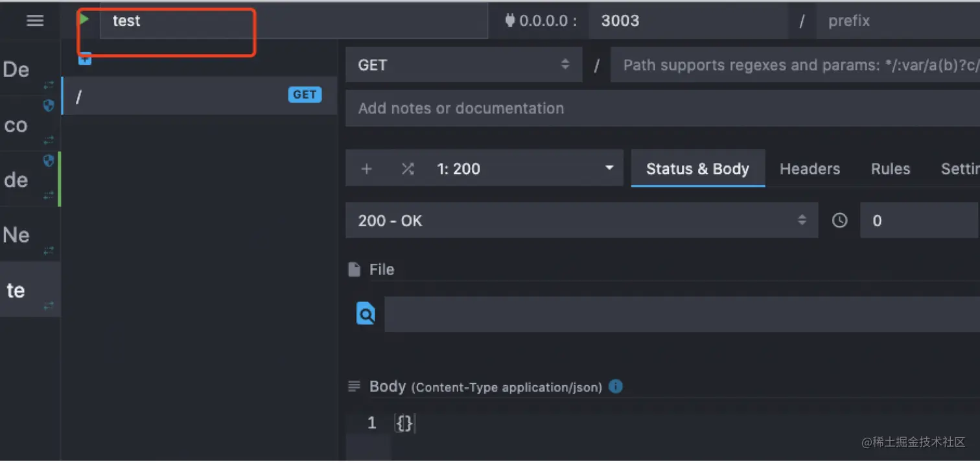Open the hamburger menu
The width and height of the screenshot is (980, 463).
35,20
